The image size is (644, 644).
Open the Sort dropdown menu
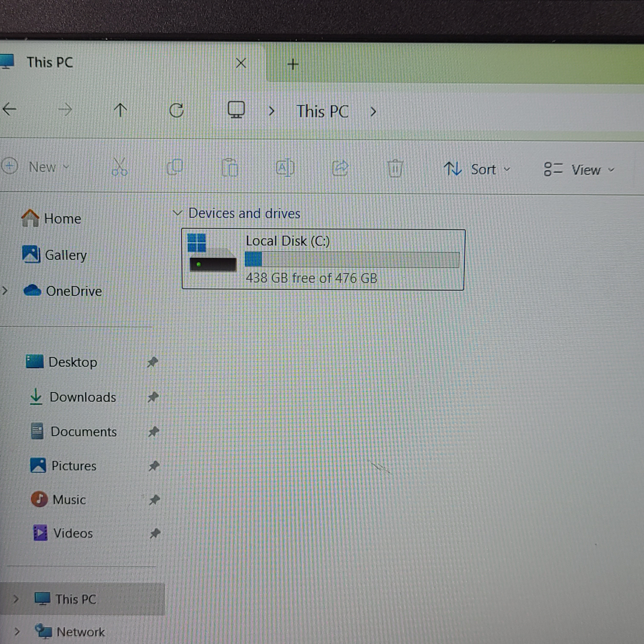tap(477, 169)
